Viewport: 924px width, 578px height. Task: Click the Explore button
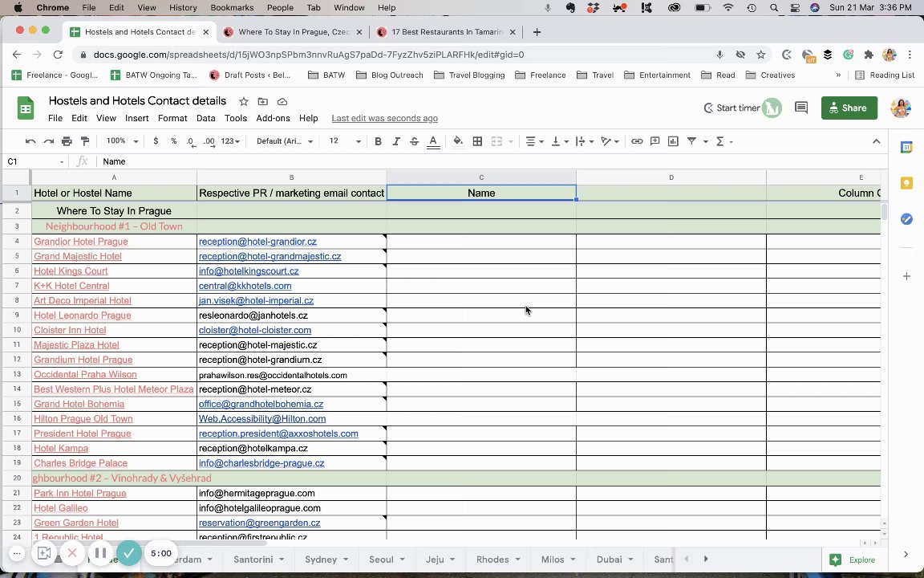pos(852,560)
